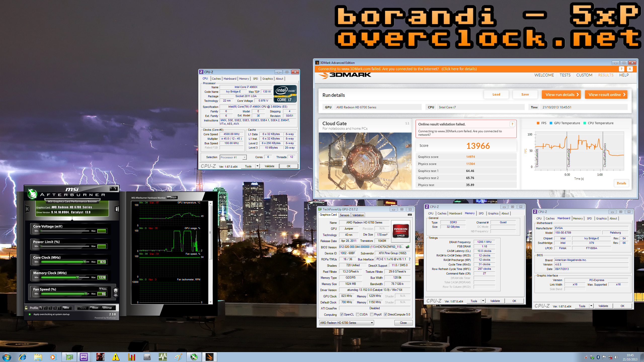Click the Bluetooth tray icon

pos(598,357)
